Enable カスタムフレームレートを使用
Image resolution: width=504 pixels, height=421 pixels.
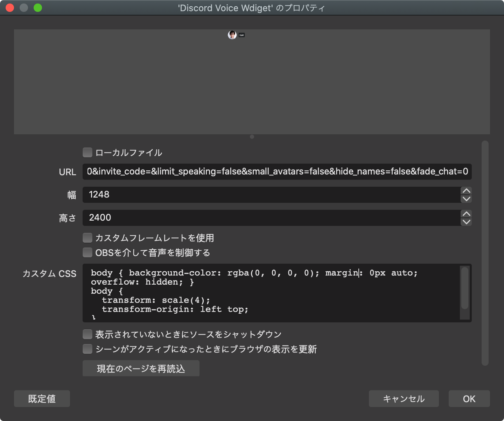87,238
